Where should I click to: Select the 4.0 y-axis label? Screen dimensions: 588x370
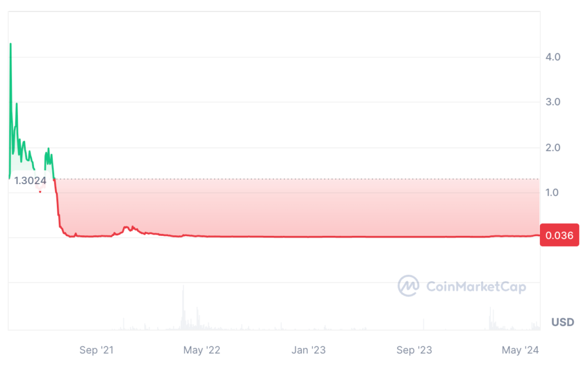[x=552, y=57]
